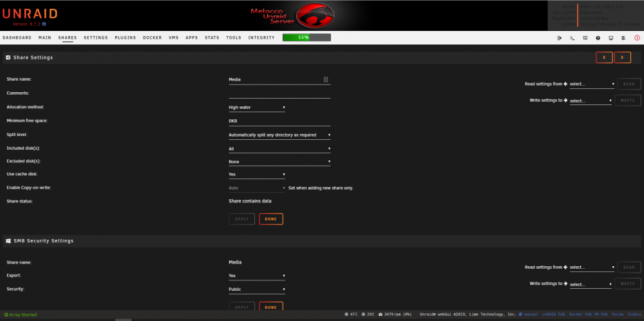Open the Dashboard menu
This screenshot has width=644, height=321.
(17, 38)
